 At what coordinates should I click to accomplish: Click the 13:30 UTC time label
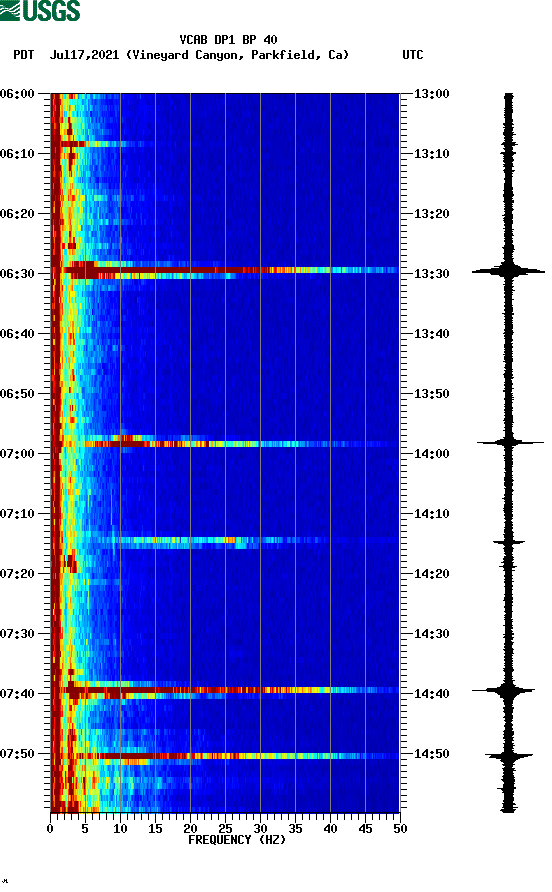[x=431, y=274]
